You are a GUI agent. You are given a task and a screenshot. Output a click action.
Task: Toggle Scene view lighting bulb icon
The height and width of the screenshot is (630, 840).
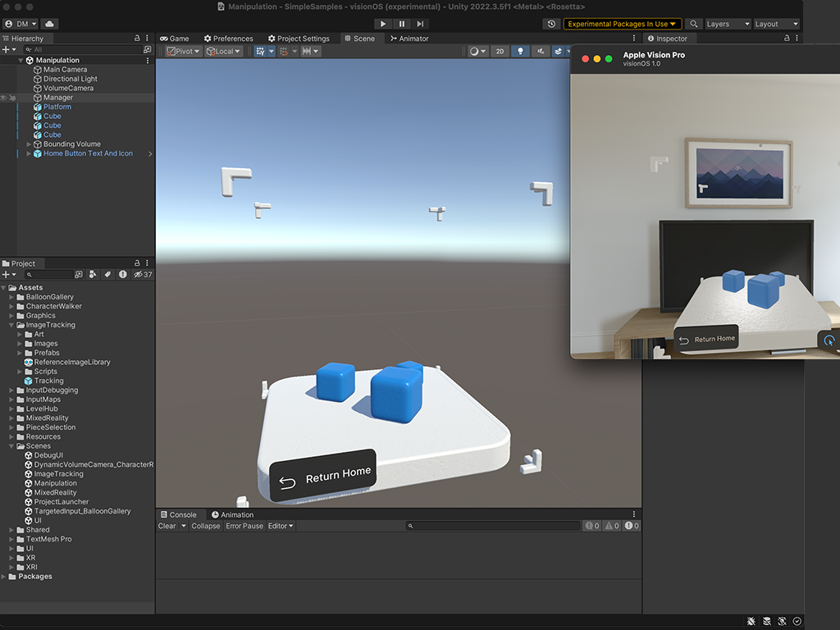(520, 51)
